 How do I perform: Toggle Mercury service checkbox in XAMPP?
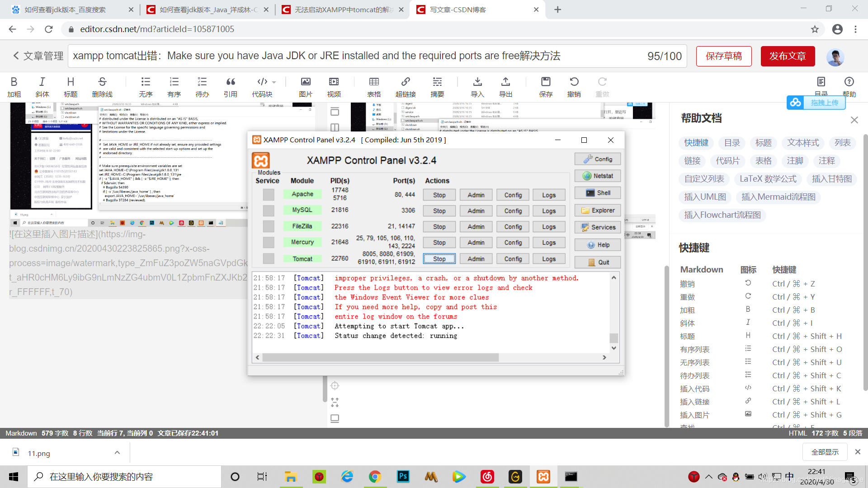(269, 242)
